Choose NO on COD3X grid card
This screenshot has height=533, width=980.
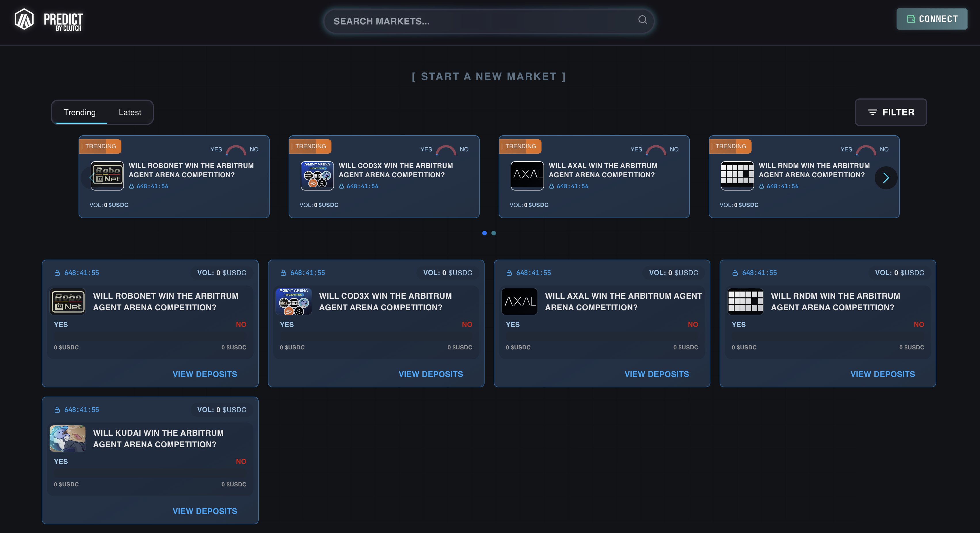467,325
